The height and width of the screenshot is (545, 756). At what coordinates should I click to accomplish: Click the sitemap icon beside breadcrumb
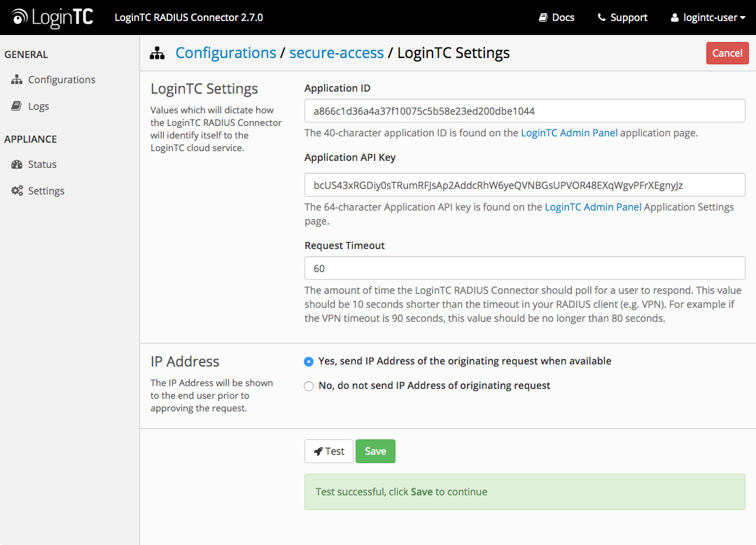[x=157, y=53]
